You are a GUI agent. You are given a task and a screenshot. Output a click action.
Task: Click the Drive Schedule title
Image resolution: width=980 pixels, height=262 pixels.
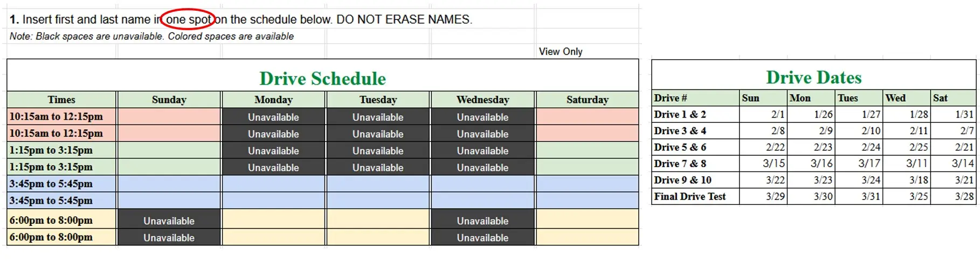[322, 79]
